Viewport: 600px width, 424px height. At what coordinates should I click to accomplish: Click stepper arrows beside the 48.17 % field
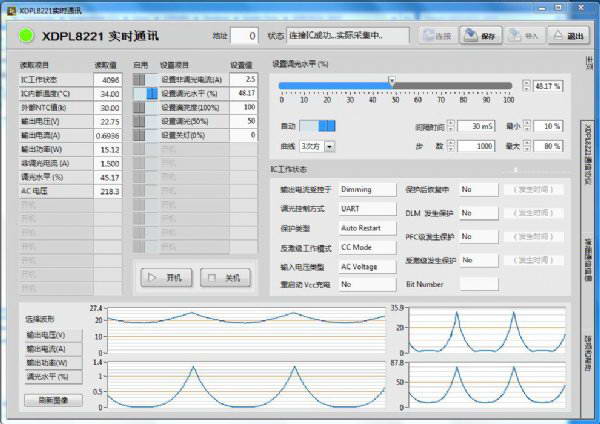(x=527, y=86)
